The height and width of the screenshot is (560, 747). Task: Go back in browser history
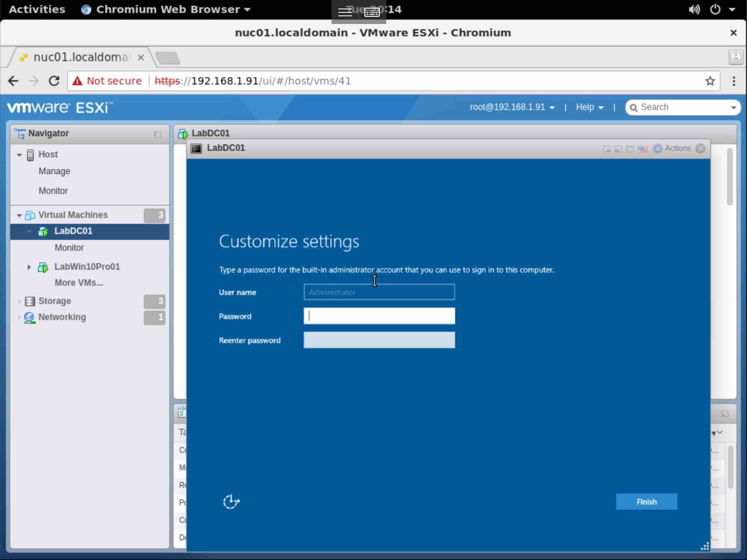pyautogui.click(x=13, y=81)
